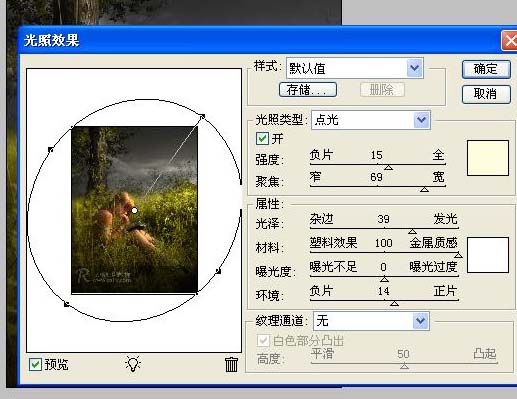Click the 取消 cancel button
Image resolution: width=517 pixels, height=399 pixels.
click(486, 94)
